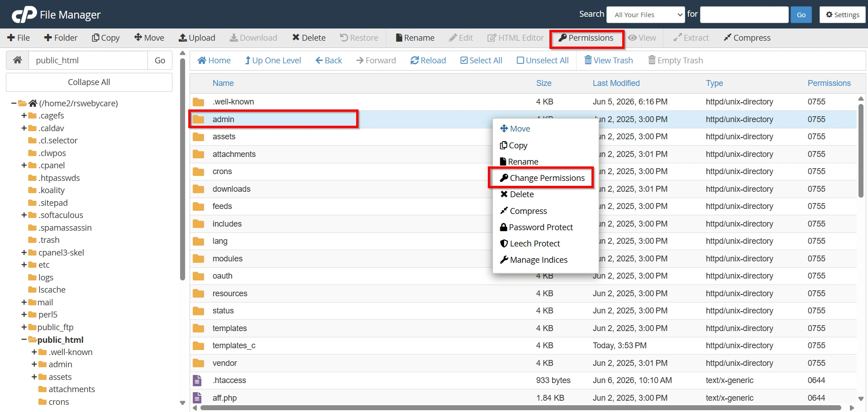Sort the list by Size column
This screenshot has width=868, height=412.
(544, 83)
